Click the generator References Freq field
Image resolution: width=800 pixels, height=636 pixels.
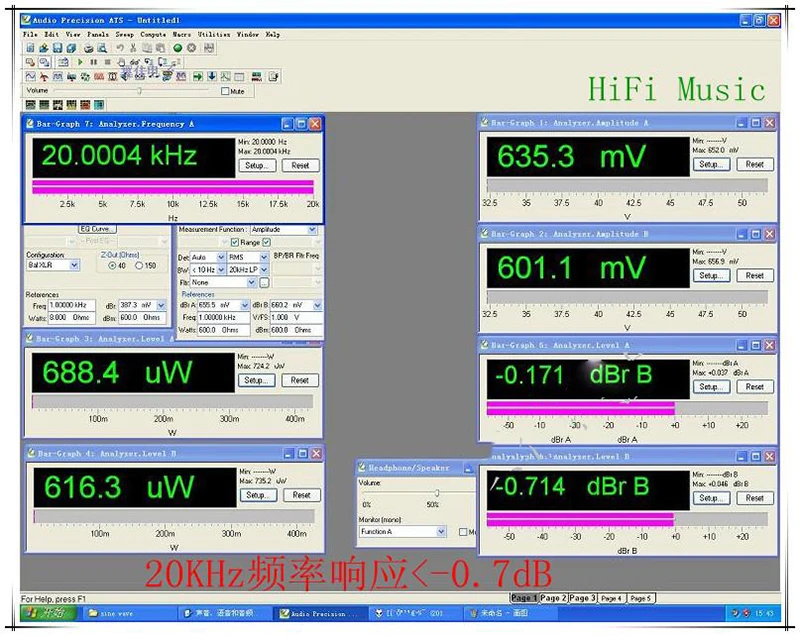[x=71, y=305]
